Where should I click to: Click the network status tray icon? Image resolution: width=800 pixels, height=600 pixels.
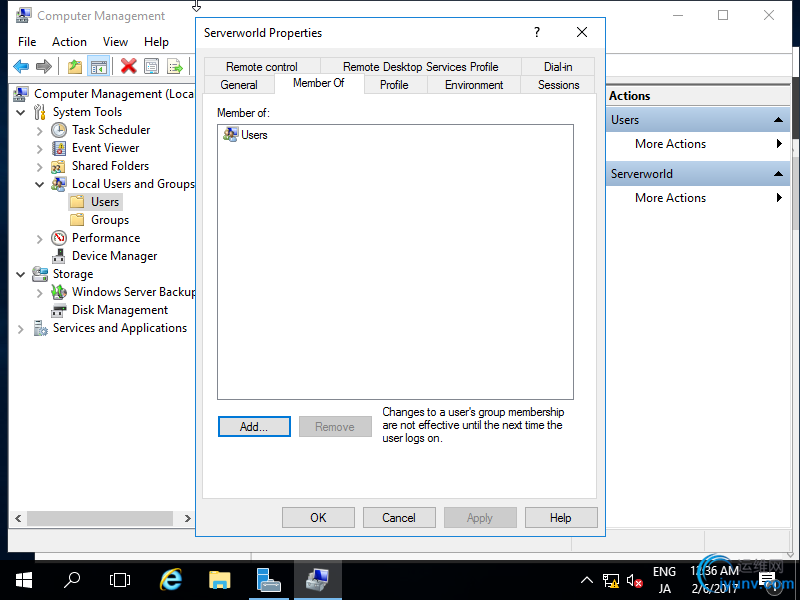[x=611, y=581]
